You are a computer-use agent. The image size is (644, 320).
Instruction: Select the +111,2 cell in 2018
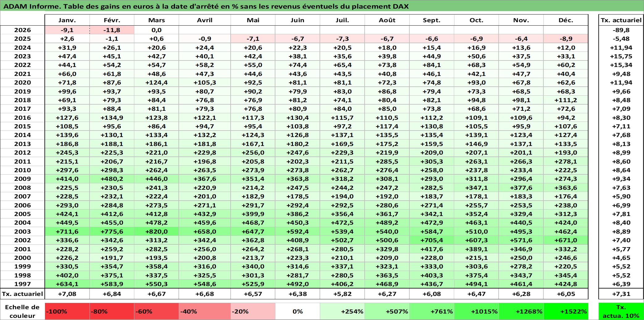(566, 100)
